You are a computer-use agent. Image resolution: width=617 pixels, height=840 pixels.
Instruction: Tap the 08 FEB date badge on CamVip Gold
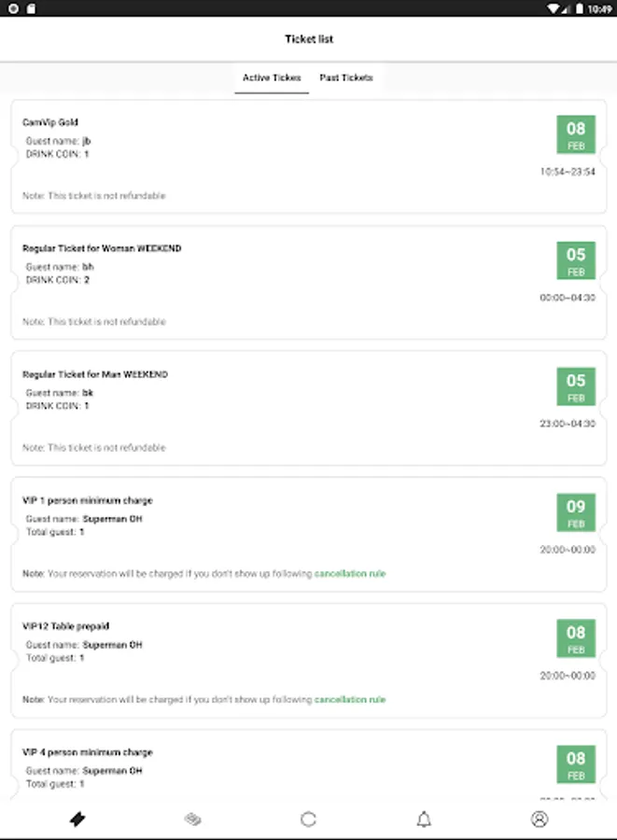(576, 134)
